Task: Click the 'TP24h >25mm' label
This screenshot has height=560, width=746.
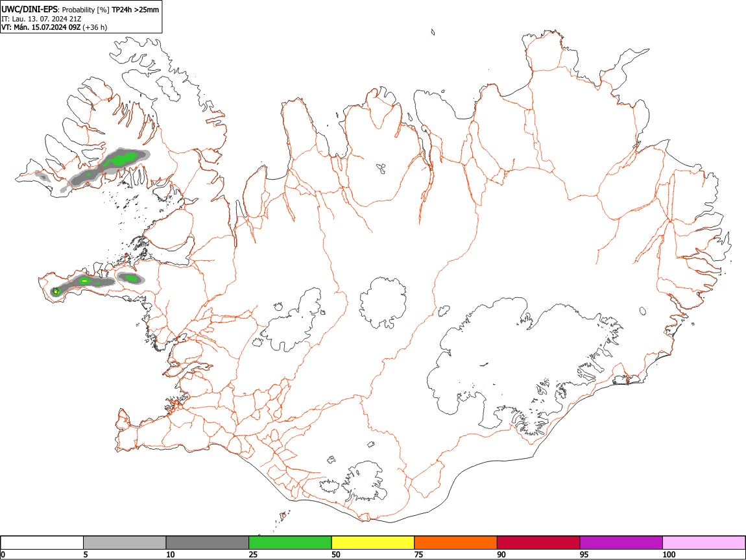Action: click(135, 10)
